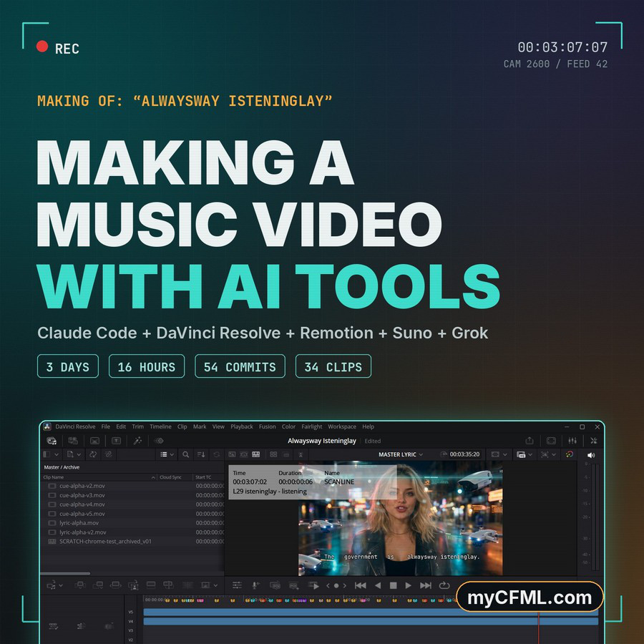Screen dimensions: 644x644
Task: Select the blue clip on track V4
Action: pyautogui.click(x=371, y=621)
